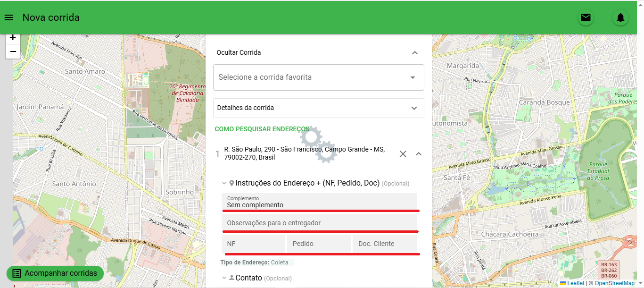Collapse the Ocultar Corrida section
Screen dimensions: 644x288
(x=415, y=53)
